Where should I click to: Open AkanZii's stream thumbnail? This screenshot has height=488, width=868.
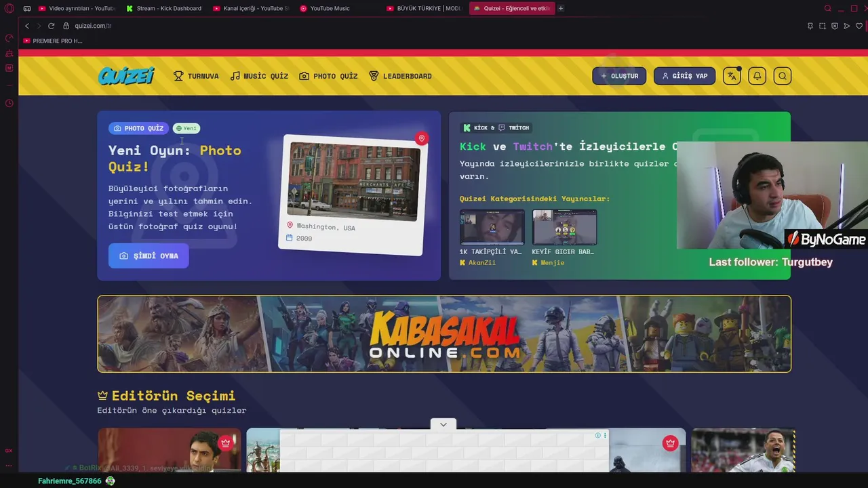click(x=492, y=227)
